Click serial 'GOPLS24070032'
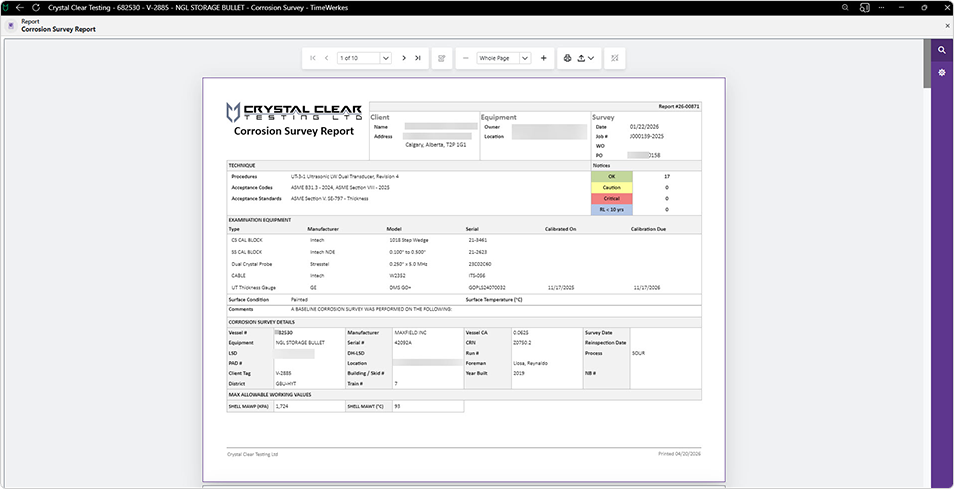954x489 pixels. tap(487, 287)
